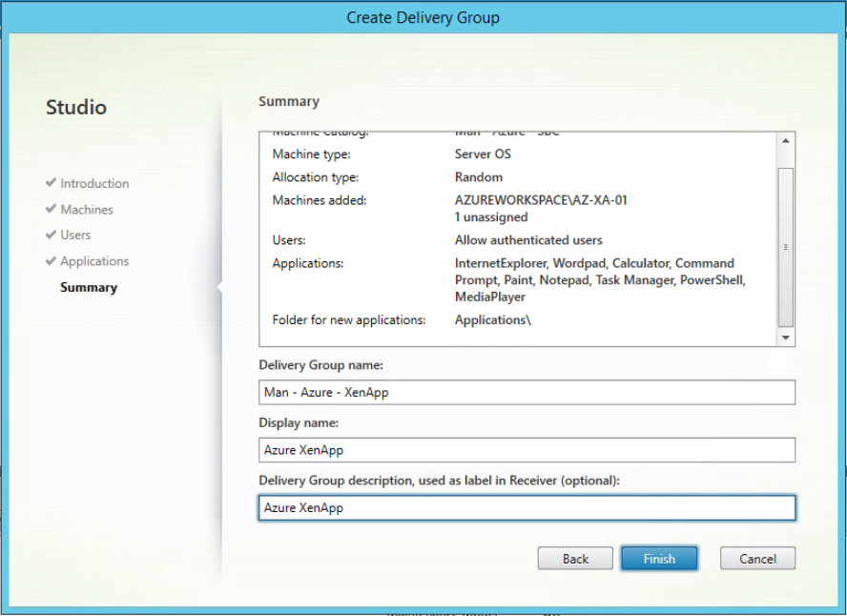Click the applications list starting with InternetExplorer

(600, 280)
